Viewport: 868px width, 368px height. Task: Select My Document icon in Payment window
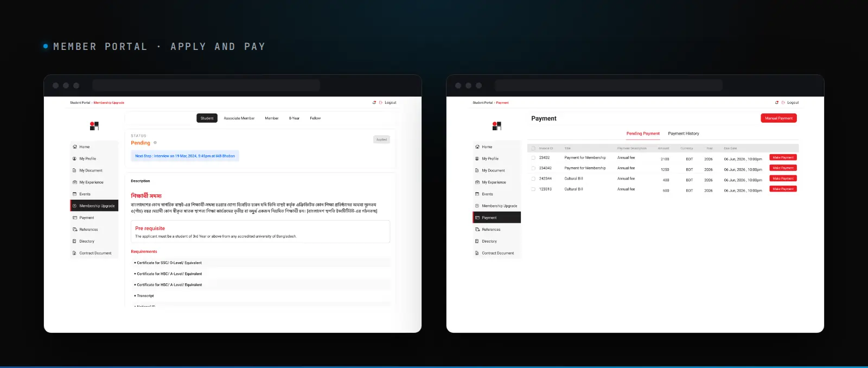[x=477, y=170]
